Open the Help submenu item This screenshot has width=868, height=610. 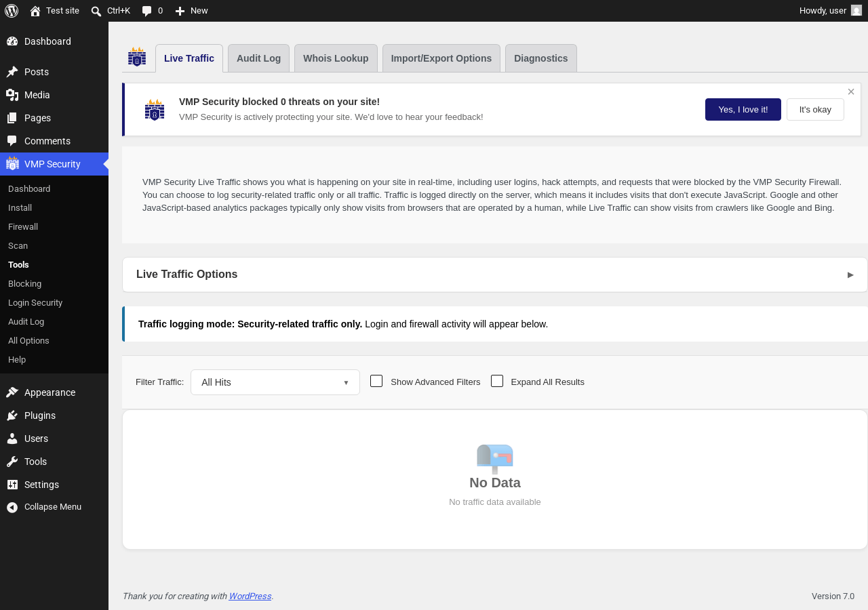click(x=17, y=359)
